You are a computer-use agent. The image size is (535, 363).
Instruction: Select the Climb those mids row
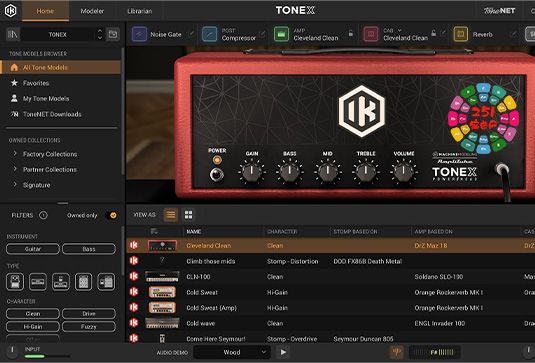[x=331, y=261]
